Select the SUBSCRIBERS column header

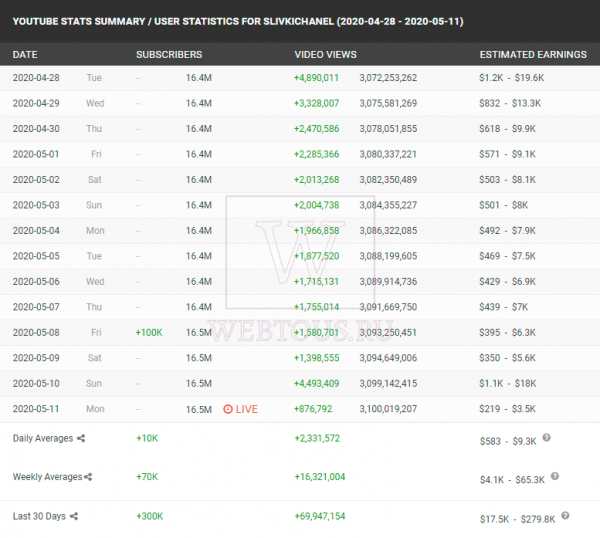169,55
